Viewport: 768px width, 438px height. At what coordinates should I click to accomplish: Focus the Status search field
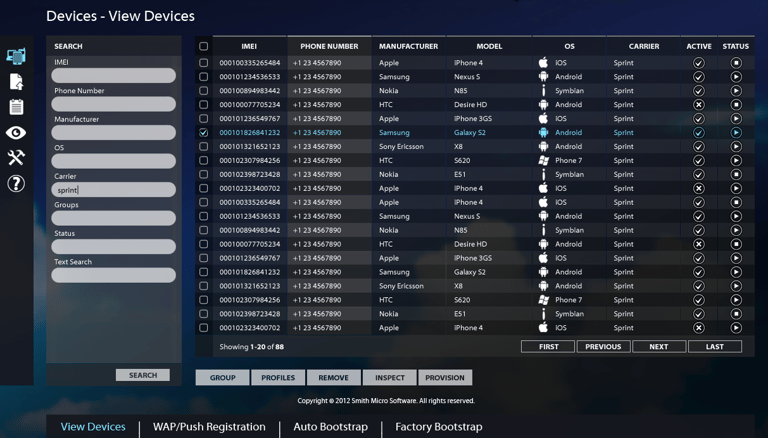click(114, 246)
